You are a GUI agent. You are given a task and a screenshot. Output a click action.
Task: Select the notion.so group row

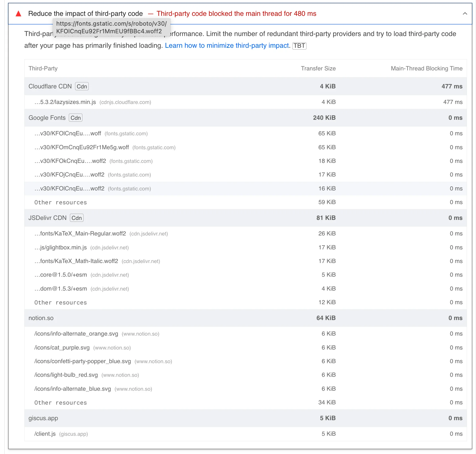pyautogui.click(x=41, y=318)
